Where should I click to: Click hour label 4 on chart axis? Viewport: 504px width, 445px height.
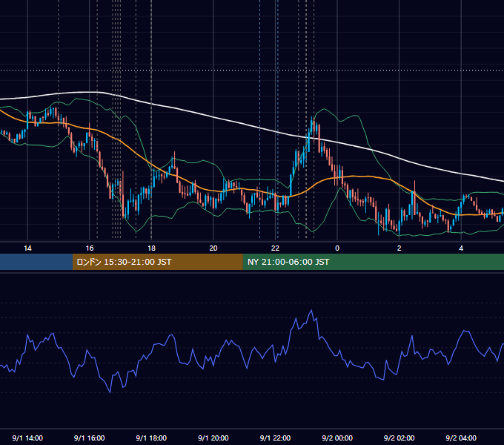click(461, 248)
